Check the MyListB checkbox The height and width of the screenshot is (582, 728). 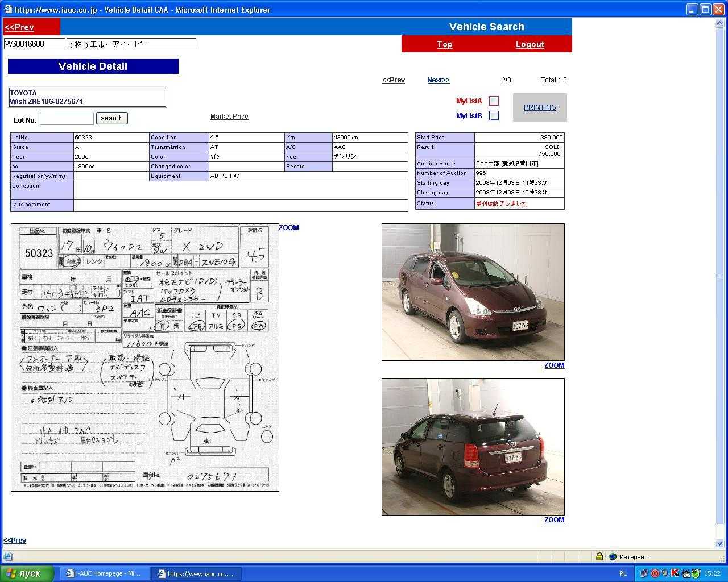click(x=494, y=116)
